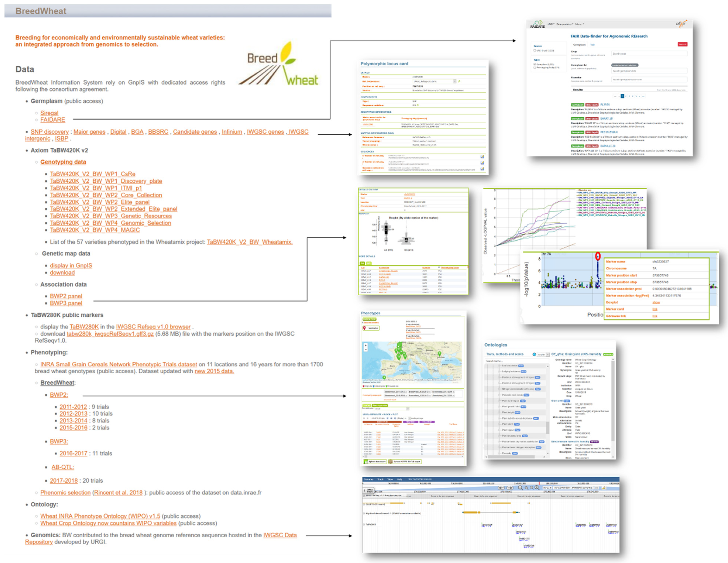Open the Track menu in genome browser
The image size is (728, 563).
pos(380,479)
